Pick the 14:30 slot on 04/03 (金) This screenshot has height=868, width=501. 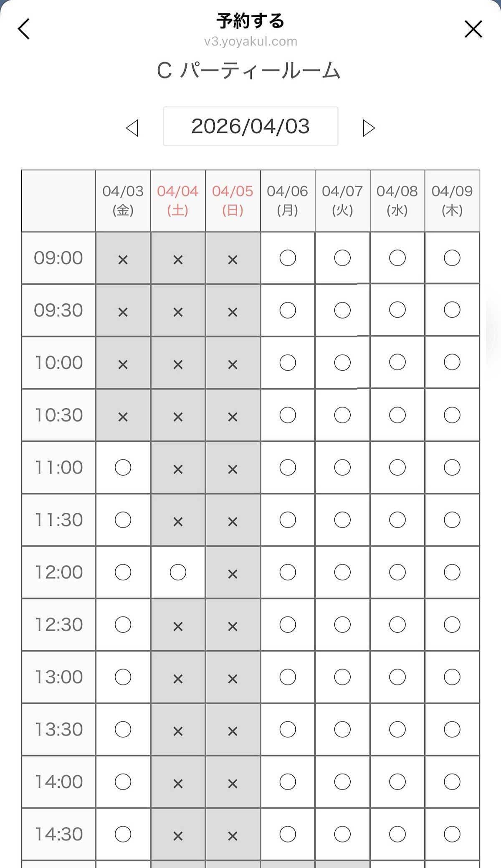pos(123,834)
